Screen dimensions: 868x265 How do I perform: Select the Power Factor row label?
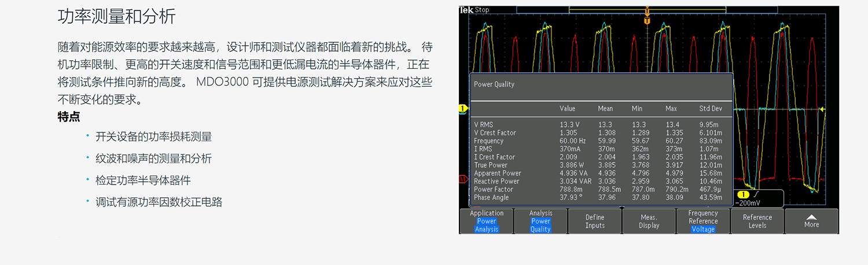494,190
